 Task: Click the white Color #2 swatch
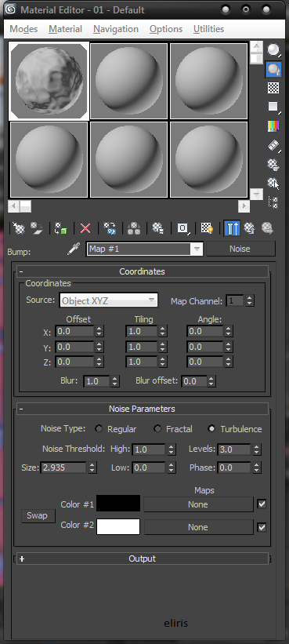point(118,527)
